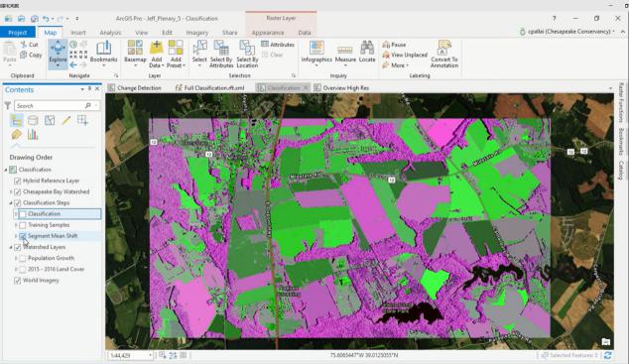Open the Project tab
Image resolution: width=629 pixels, height=364 pixels.
18,33
